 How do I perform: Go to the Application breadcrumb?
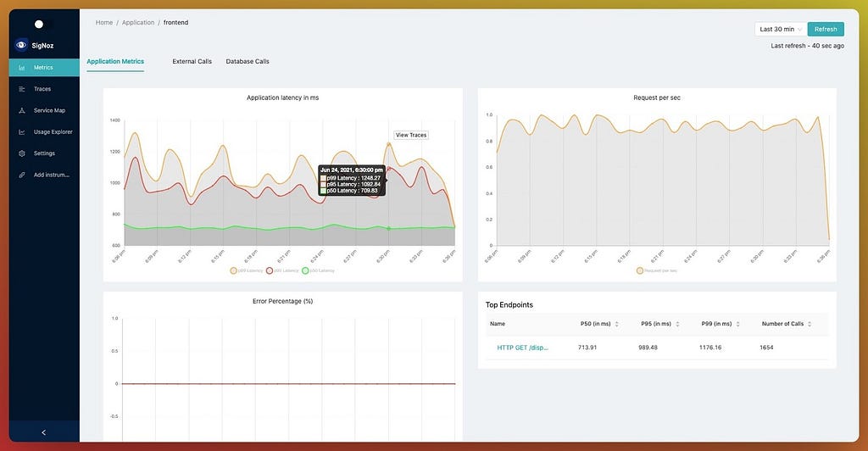point(138,23)
